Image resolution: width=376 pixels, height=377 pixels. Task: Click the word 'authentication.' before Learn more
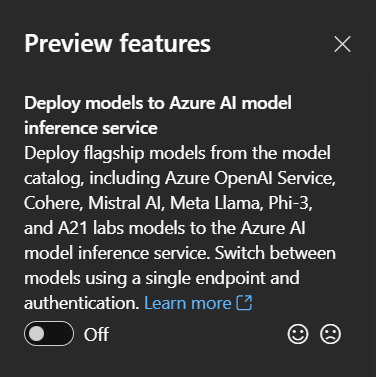(x=81, y=303)
